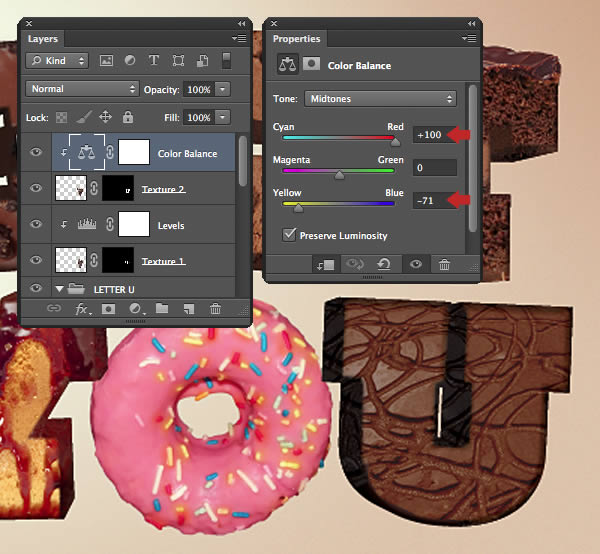The height and width of the screenshot is (554, 600).
Task: Select the Texture 1 layer mask
Action: 118,260
